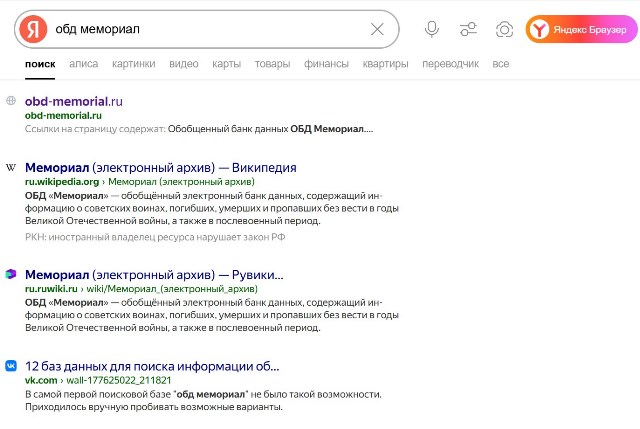The width and height of the screenshot is (640, 429).
Task: Open the 'финансы' tab
Action: click(326, 64)
